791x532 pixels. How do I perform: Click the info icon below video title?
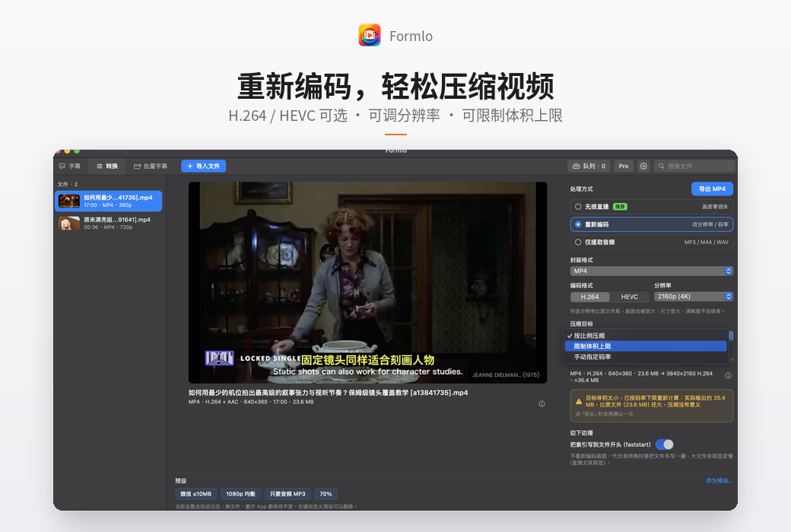542,404
